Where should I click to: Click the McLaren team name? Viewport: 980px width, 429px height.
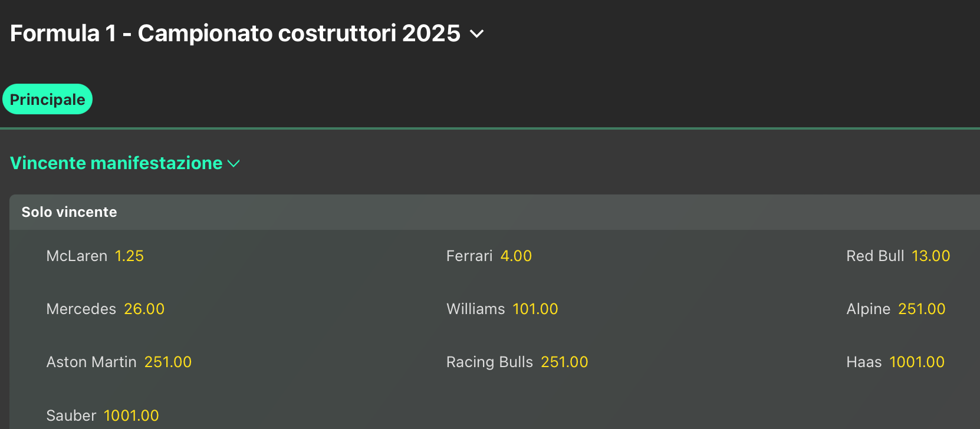tap(77, 256)
